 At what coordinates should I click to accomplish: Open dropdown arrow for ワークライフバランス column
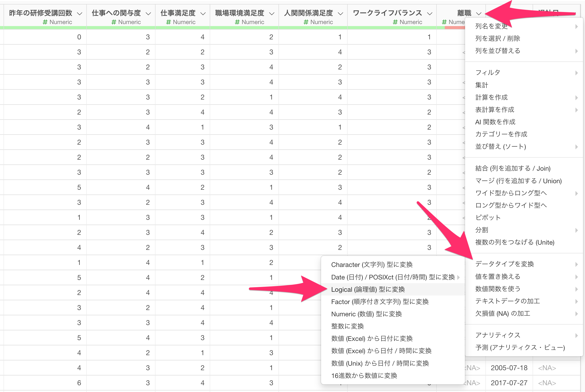(x=430, y=14)
